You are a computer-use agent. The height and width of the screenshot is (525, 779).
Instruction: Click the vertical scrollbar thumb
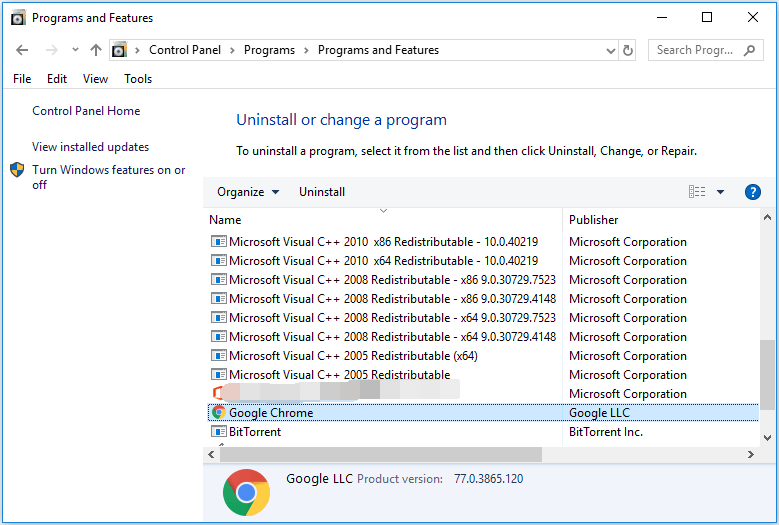767,375
